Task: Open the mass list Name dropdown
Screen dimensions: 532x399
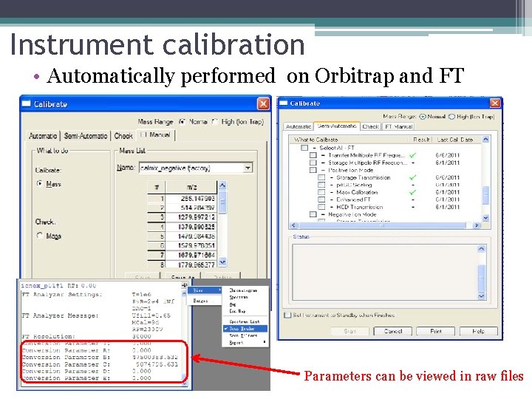Action: pos(248,168)
